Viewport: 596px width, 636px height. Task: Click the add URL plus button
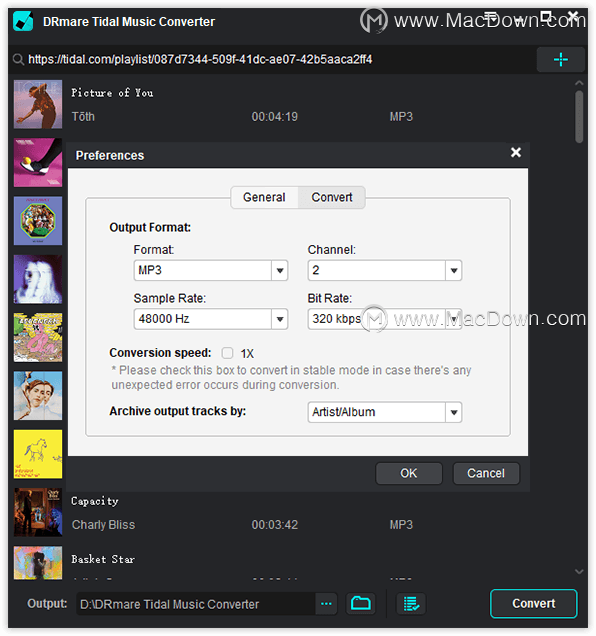coord(560,60)
